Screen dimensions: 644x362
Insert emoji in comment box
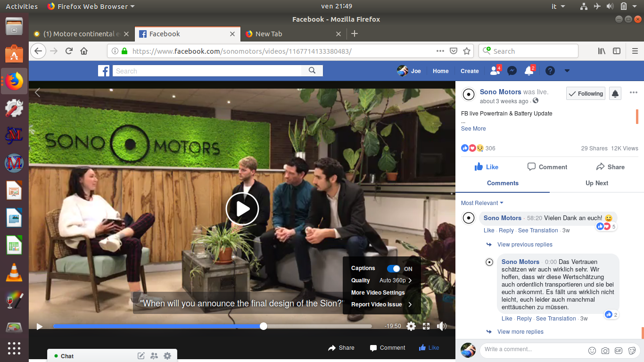tap(592, 351)
